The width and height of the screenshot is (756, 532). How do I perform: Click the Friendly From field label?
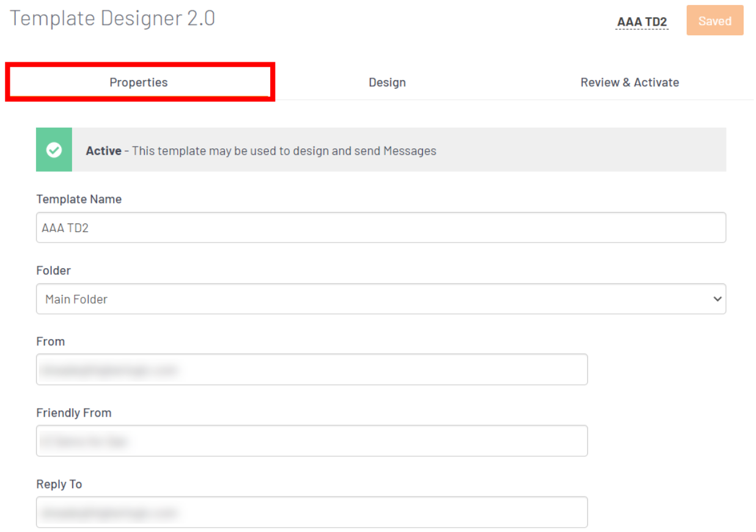tap(74, 413)
